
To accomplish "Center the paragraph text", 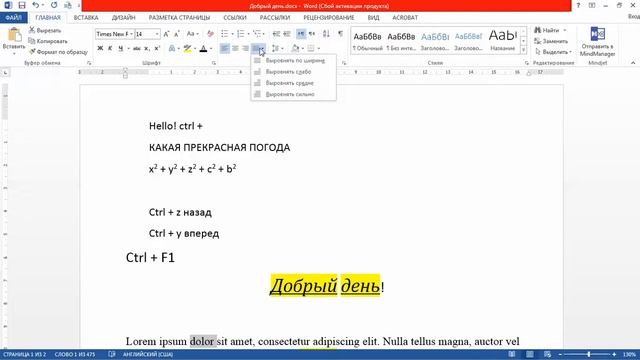I will point(235,49).
